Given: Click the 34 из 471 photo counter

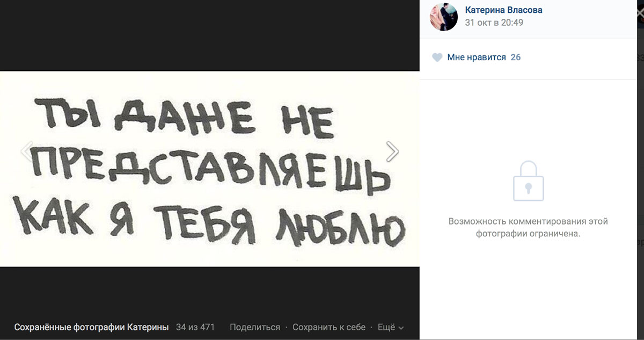Looking at the screenshot, I should (x=195, y=327).
